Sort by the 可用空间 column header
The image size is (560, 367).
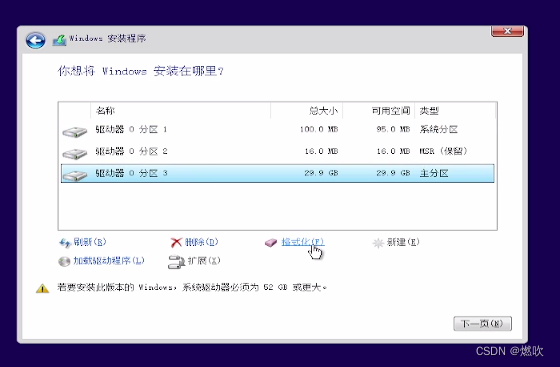click(x=379, y=111)
